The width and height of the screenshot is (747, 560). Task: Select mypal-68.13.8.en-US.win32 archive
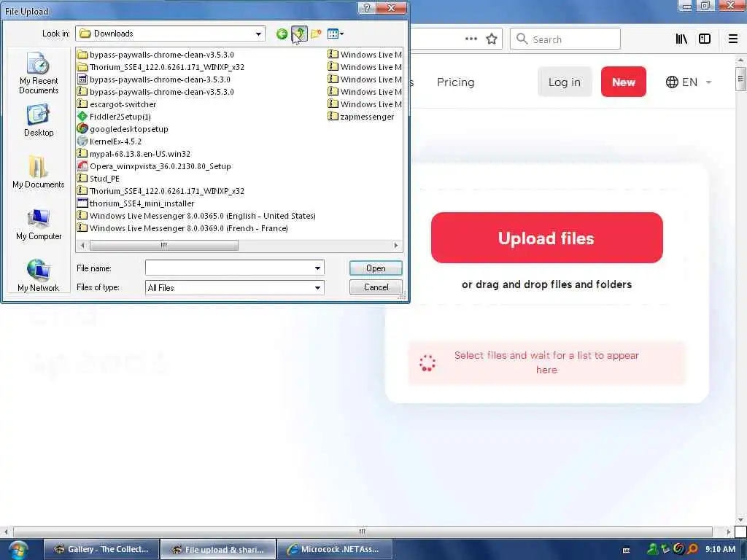pyautogui.click(x=134, y=153)
